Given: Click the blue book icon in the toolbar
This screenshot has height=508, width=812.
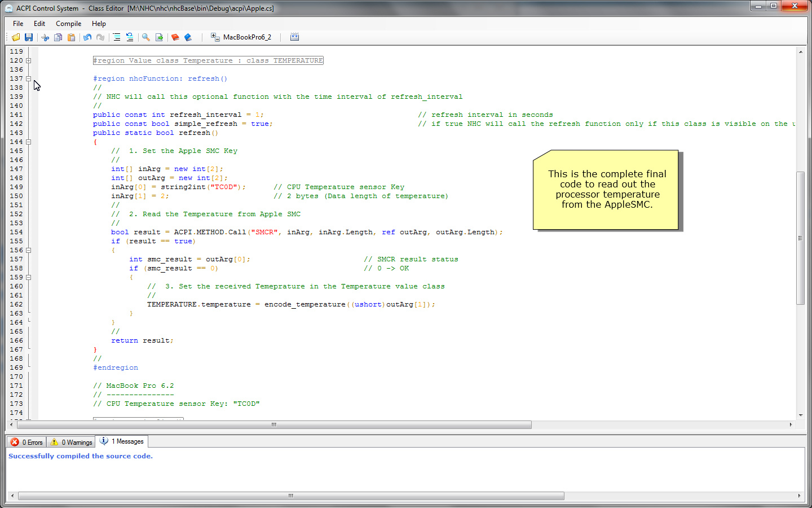Looking at the screenshot, I should click(x=188, y=37).
